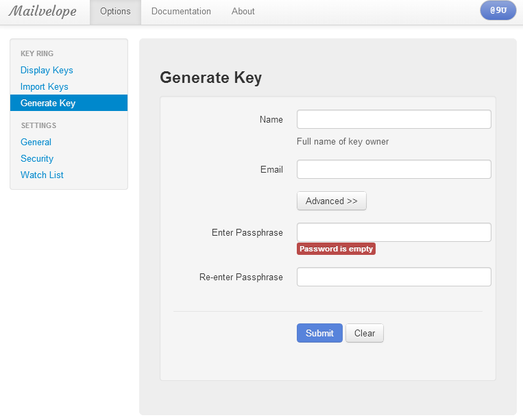This screenshot has height=420, width=523.
Task: Click into the Email text box
Action: coord(393,169)
